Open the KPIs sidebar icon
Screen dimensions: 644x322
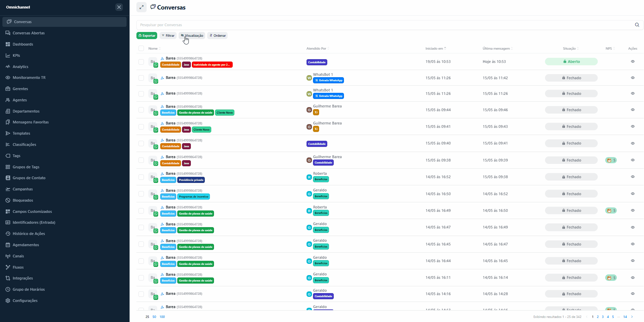[8, 55]
